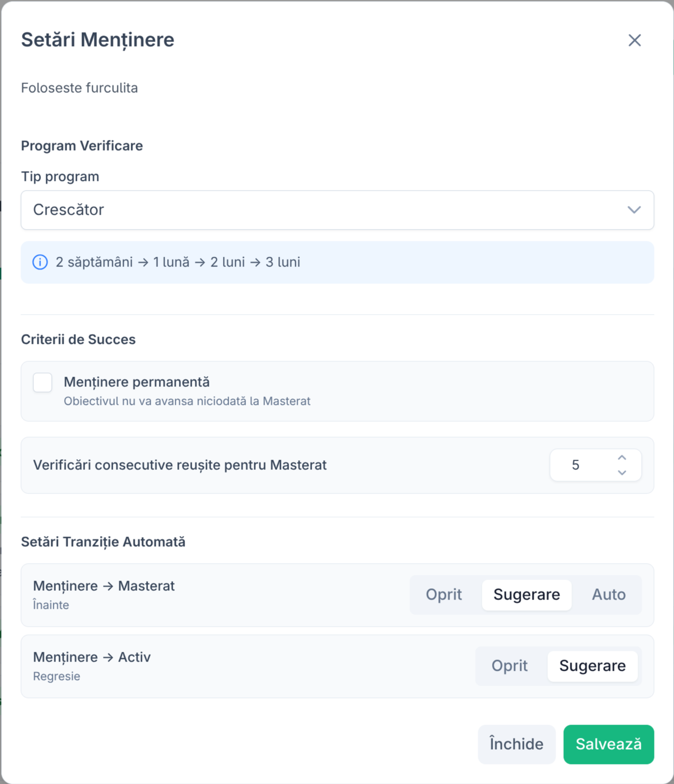
Task: Click the info icon beside the schedule progression
Action: pos(40,262)
